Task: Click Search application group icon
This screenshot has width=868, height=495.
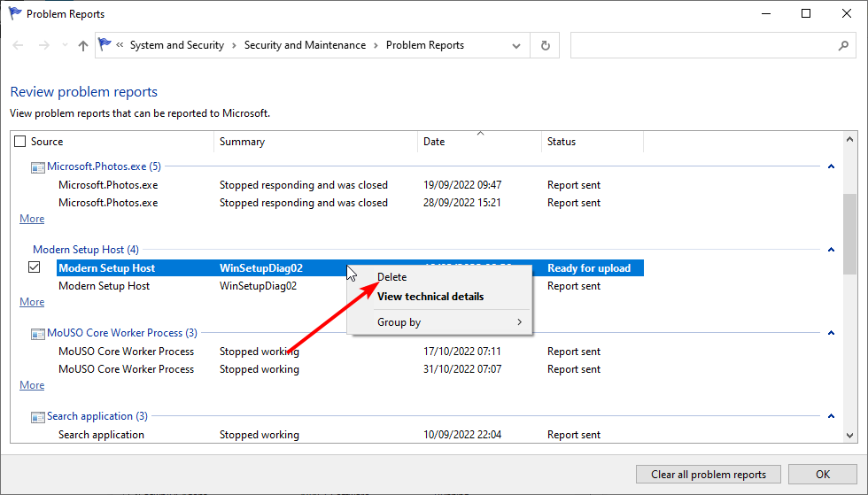Action: point(37,417)
